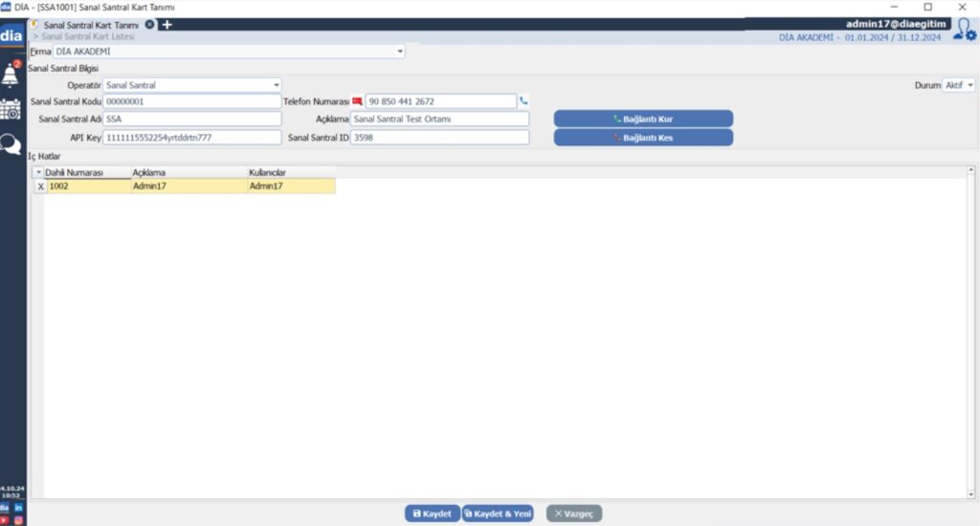
Task: Click into the API Key field
Action: tap(191, 138)
